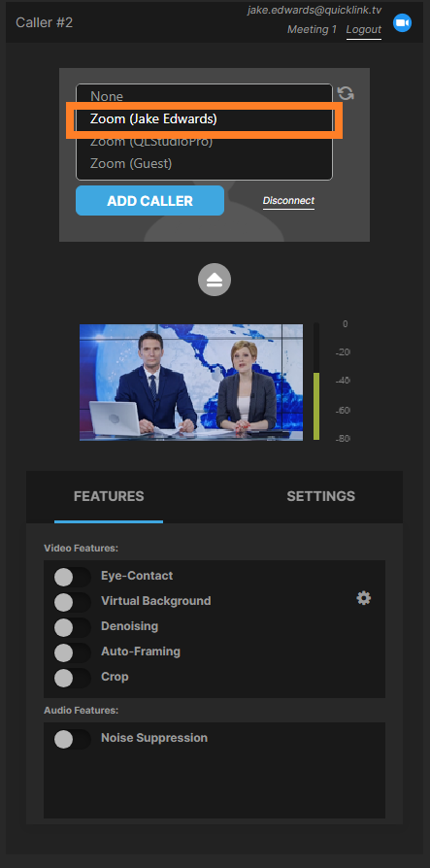
Task: Refresh the caller list with refresh icon
Action: click(346, 93)
